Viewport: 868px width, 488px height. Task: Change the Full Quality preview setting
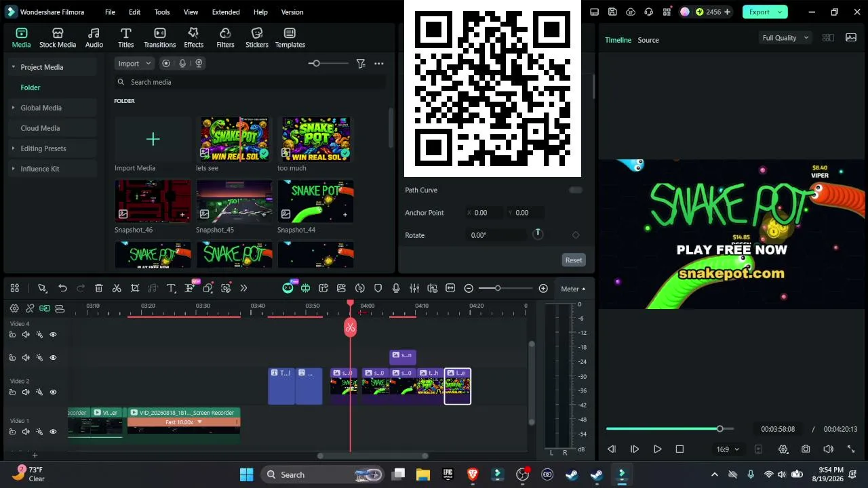(785, 38)
